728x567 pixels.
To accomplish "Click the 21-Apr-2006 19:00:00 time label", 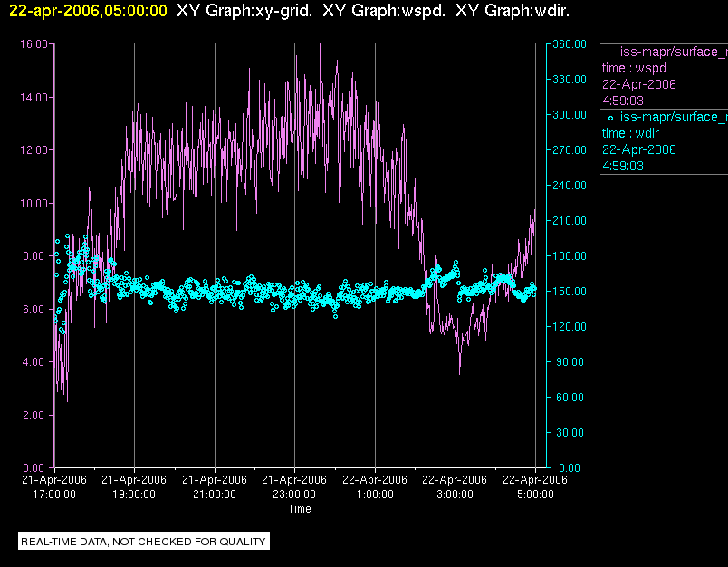I will tap(134, 487).
